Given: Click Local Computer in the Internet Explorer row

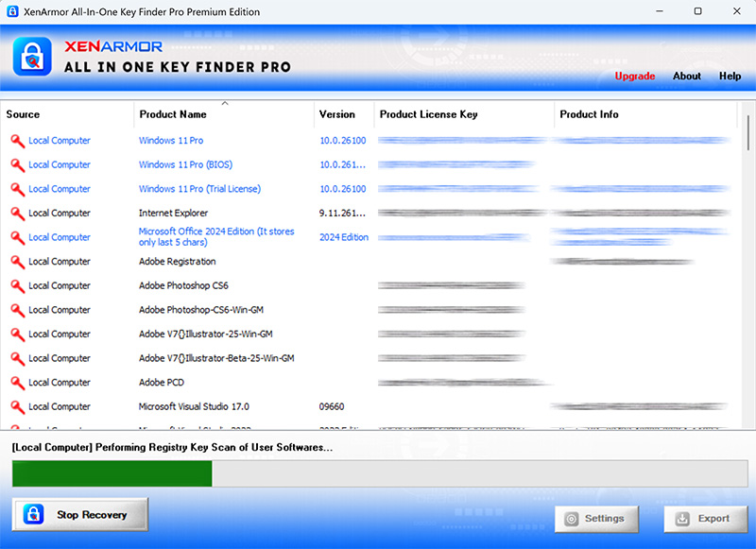Looking at the screenshot, I should tap(60, 213).
